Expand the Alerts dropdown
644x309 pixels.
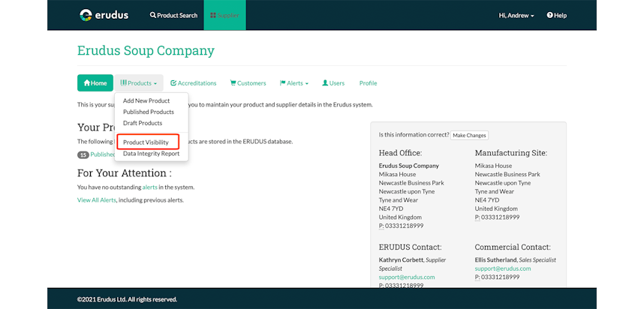(x=294, y=83)
